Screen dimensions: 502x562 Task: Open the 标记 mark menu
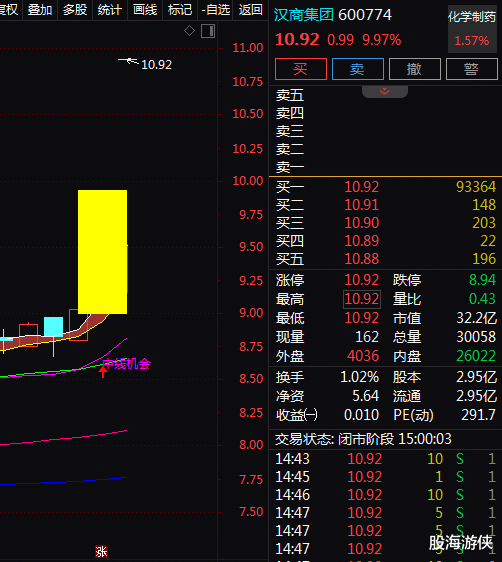180,10
